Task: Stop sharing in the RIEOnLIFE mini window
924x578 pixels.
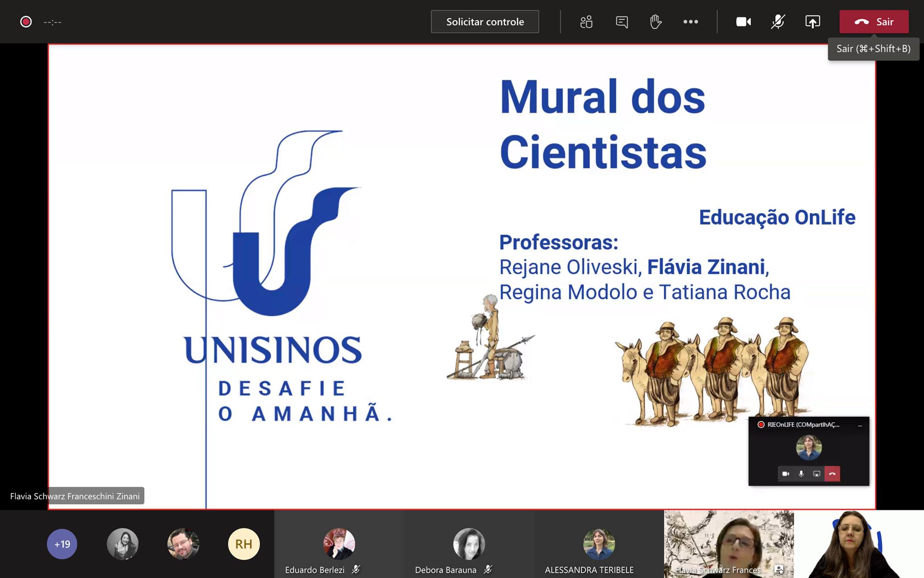Action: pyautogui.click(x=817, y=474)
